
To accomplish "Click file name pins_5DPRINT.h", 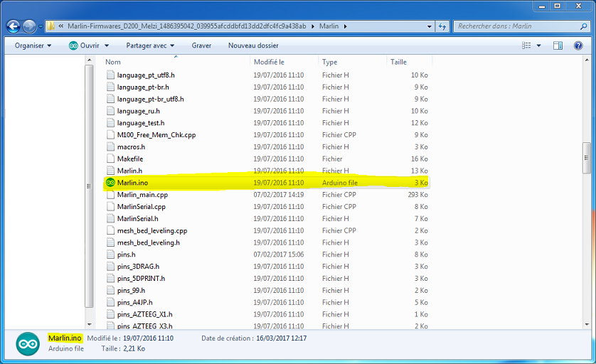I will coord(141,279).
